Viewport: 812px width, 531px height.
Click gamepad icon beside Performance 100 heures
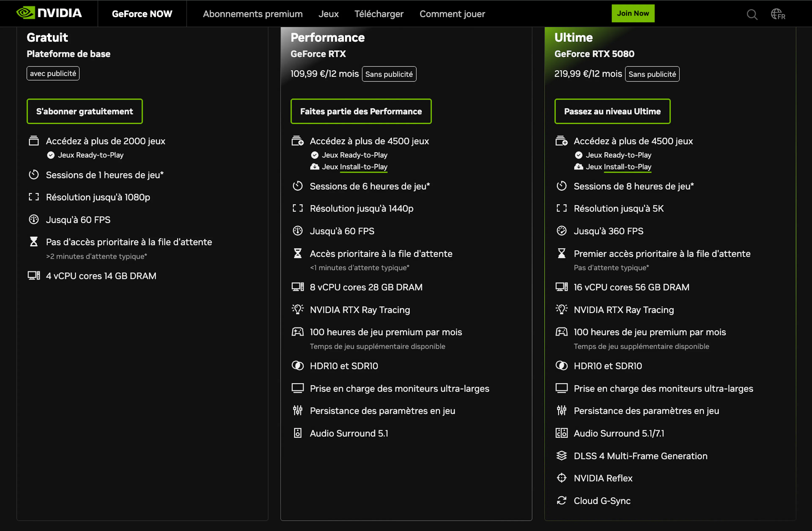click(x=298, y=332)
